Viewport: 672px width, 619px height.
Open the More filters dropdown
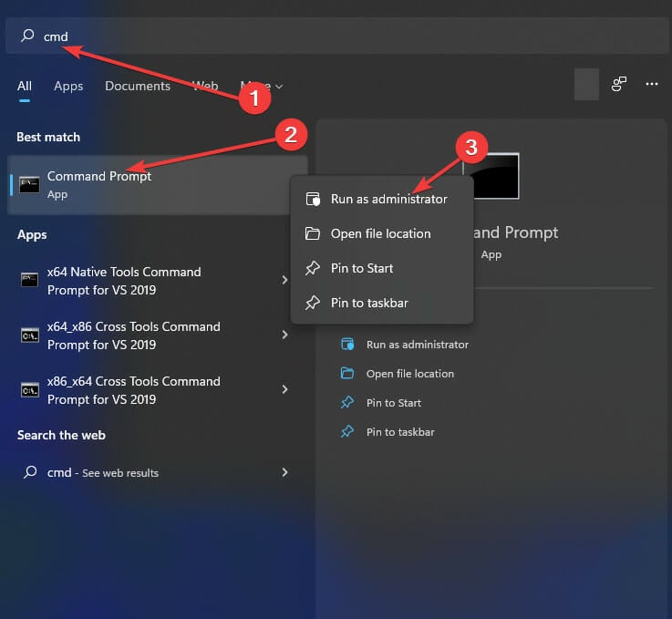click(262, 86)
